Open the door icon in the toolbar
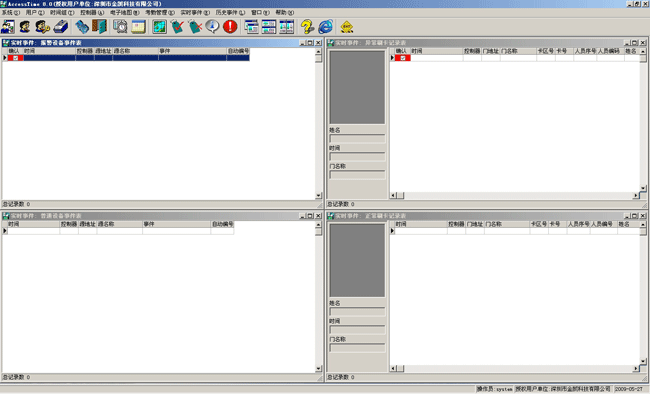Image resolution: width=650 pixels, height=394 pixels. pyautogui.click(x=99, y=27)
